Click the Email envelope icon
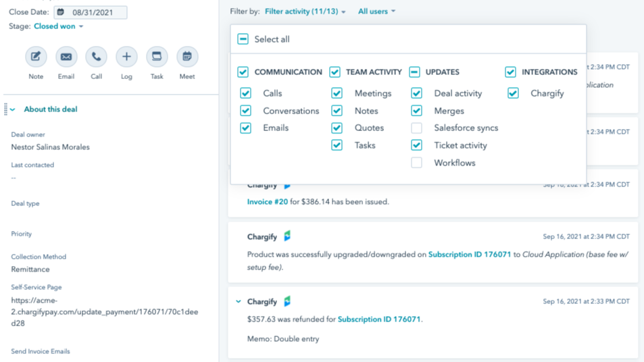The image size is (644, 362). click(x=66, y=57)
